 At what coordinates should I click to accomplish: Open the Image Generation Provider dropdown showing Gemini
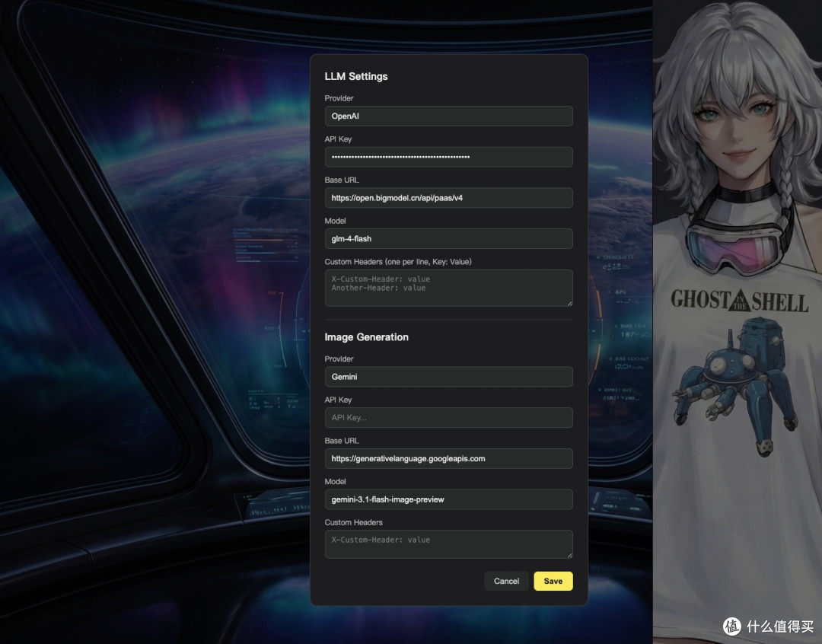pos(448,377)
